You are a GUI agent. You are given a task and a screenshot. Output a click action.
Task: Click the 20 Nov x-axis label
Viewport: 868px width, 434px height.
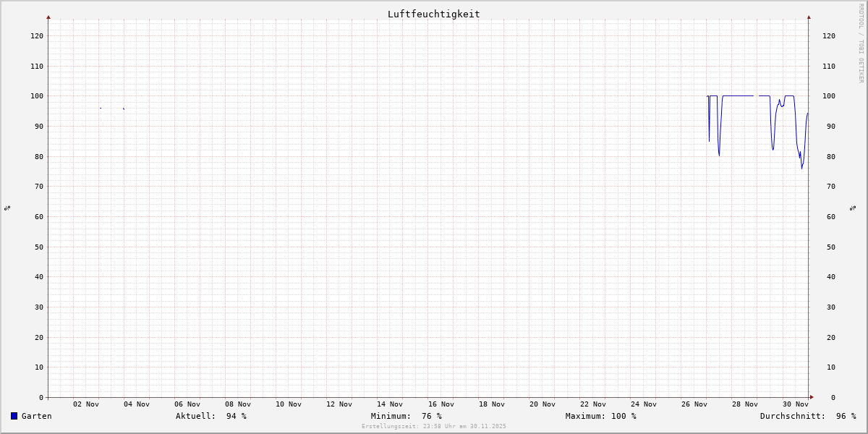coord(542,404)
